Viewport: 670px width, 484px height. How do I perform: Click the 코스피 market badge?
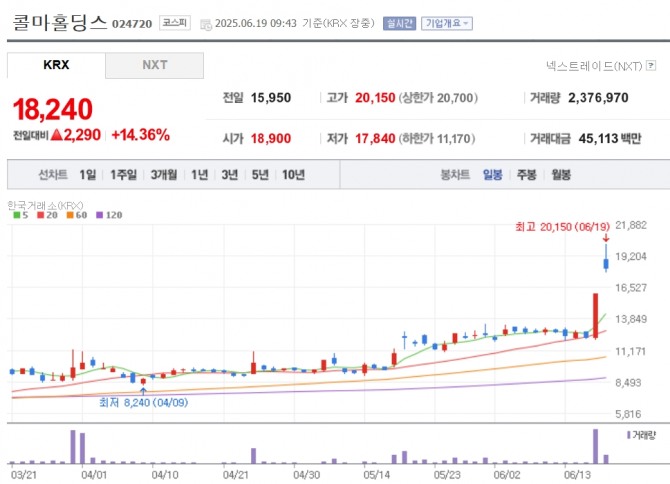(173, 23)
